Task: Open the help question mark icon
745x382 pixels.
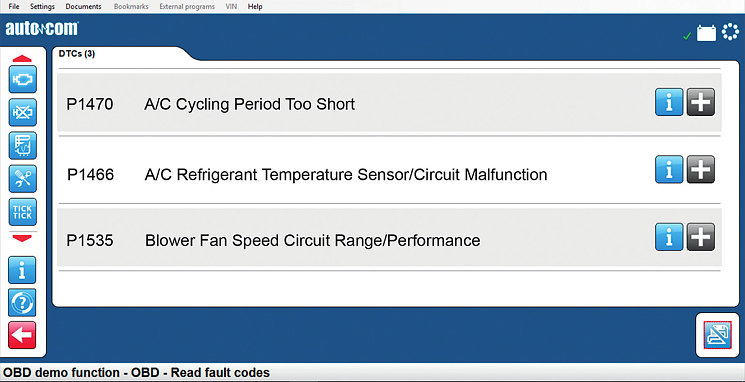Action: pos(22,303)
